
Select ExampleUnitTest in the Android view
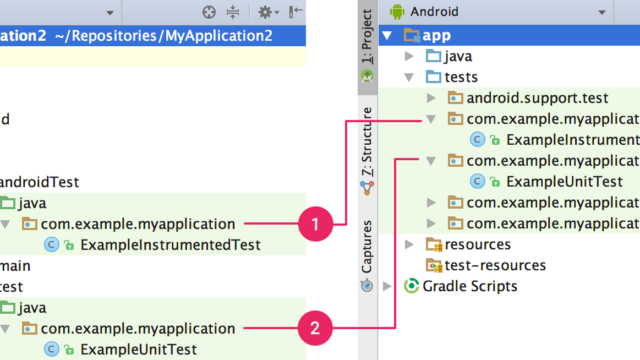[x=564, y=182]
